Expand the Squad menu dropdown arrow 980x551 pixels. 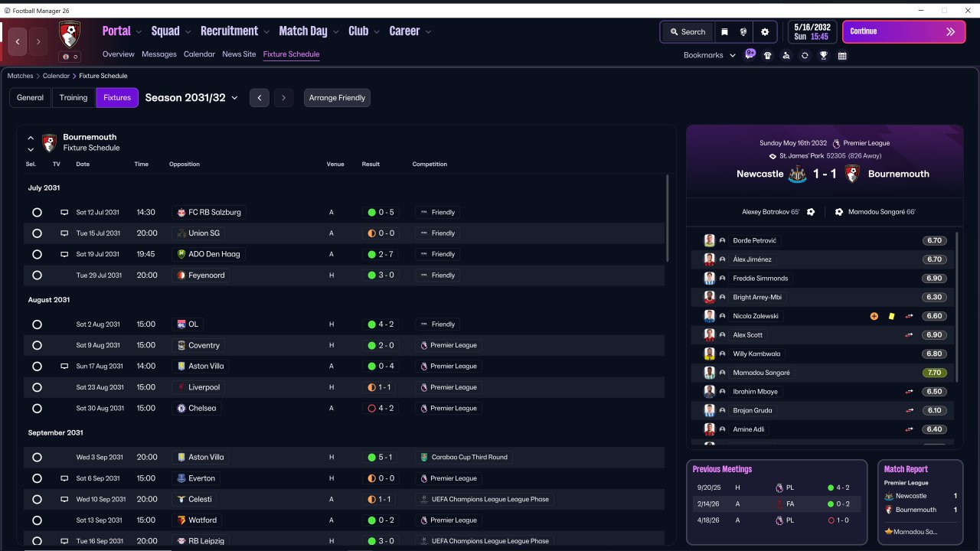(x=188, y=32)
